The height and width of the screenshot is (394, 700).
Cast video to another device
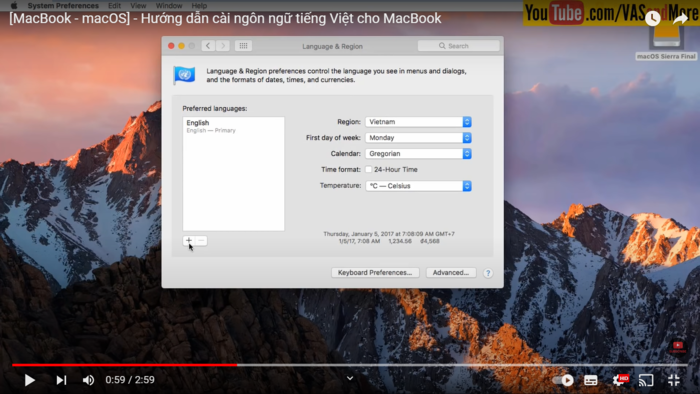[646, 380]
